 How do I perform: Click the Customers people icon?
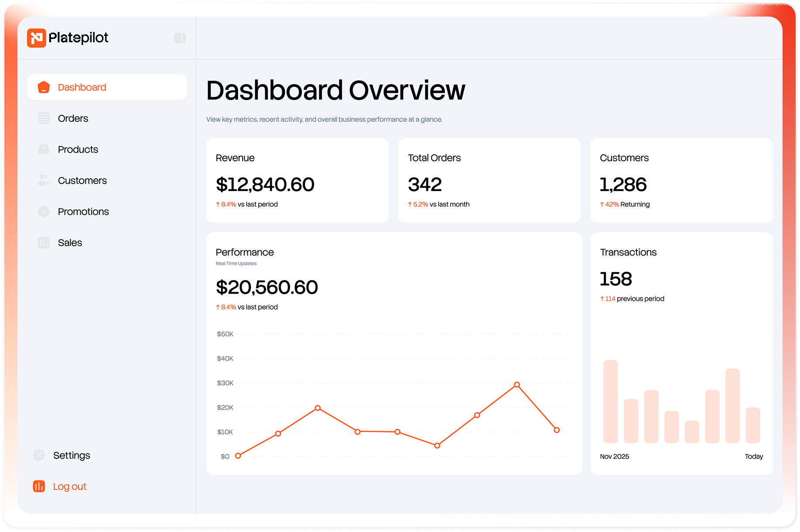(44, 181)
